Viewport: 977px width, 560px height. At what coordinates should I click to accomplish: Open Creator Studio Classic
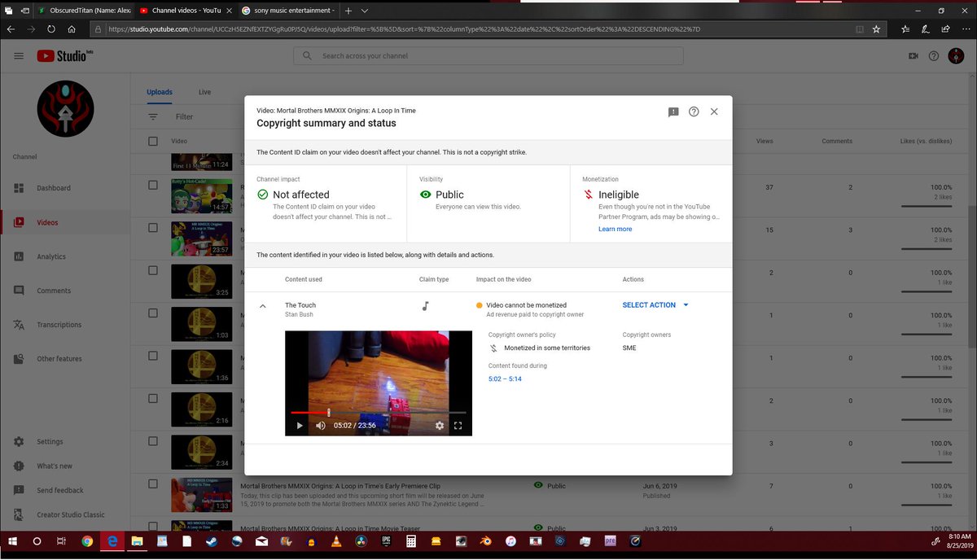[65, 515]
